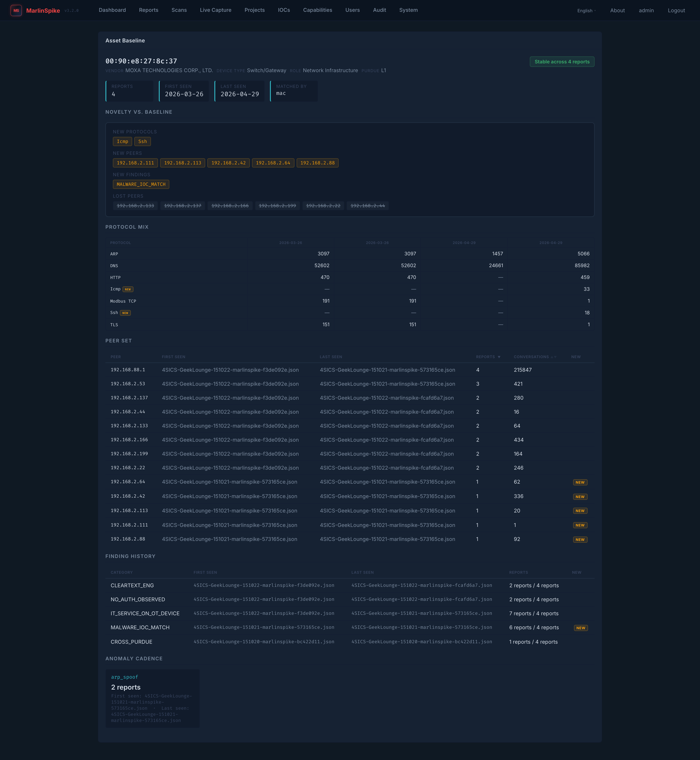Open the Reports navigation item
The width and height of the screenshot is (700, 760).
tap(149, 10)
